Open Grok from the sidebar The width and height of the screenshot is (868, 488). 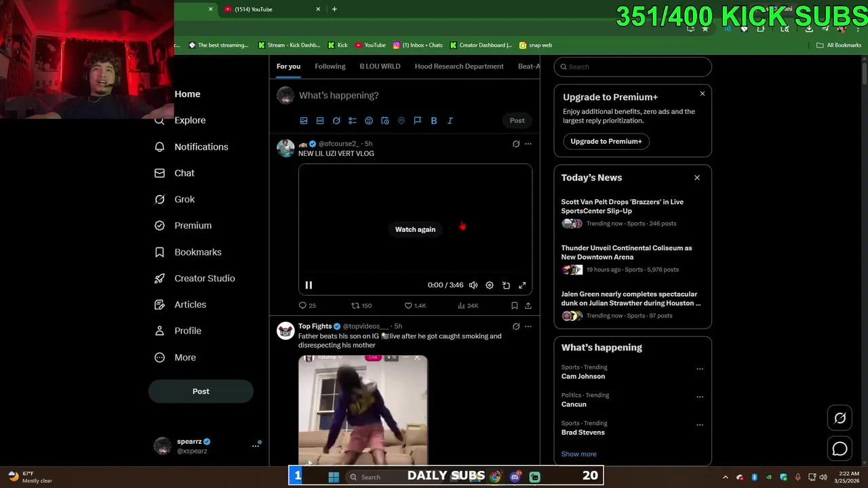[x=175, y=199]
